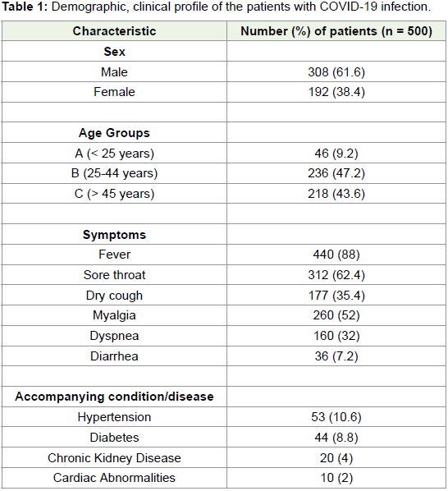Select the Age Groups heading cell
The height and width of the screenshot is (491, 448).
pyautogui.click(x=114, y=133)
